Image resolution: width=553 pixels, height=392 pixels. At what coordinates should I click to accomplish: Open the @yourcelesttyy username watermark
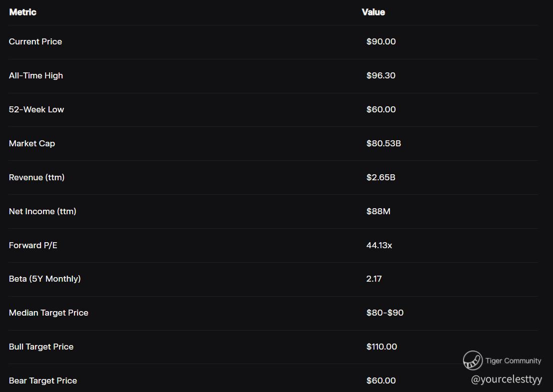[506, 380]
